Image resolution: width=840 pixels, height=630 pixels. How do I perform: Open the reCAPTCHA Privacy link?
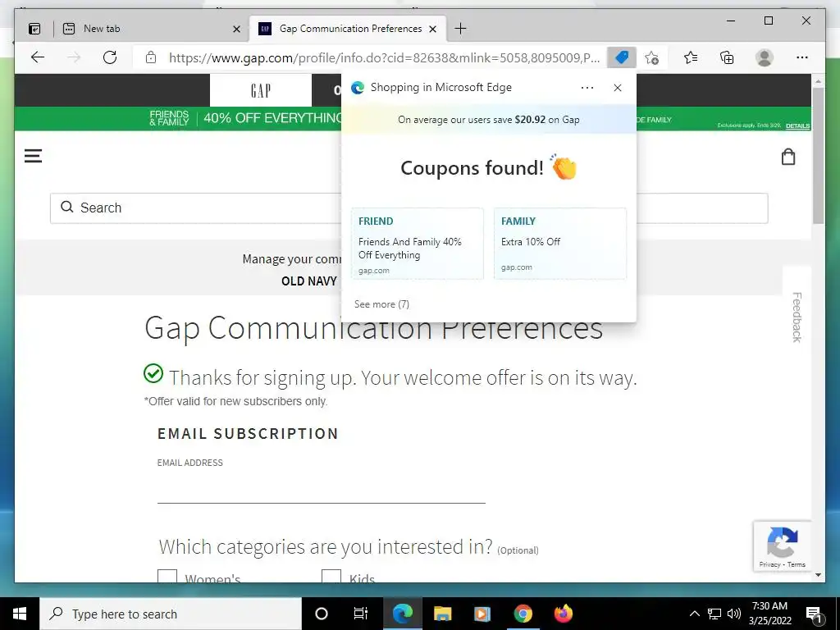tap(769, 564)
